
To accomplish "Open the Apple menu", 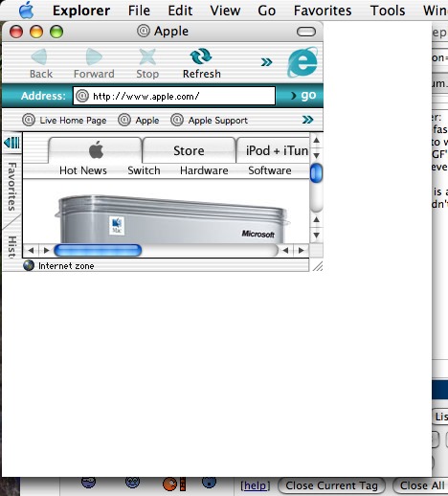I will click(x=26, y=11).
